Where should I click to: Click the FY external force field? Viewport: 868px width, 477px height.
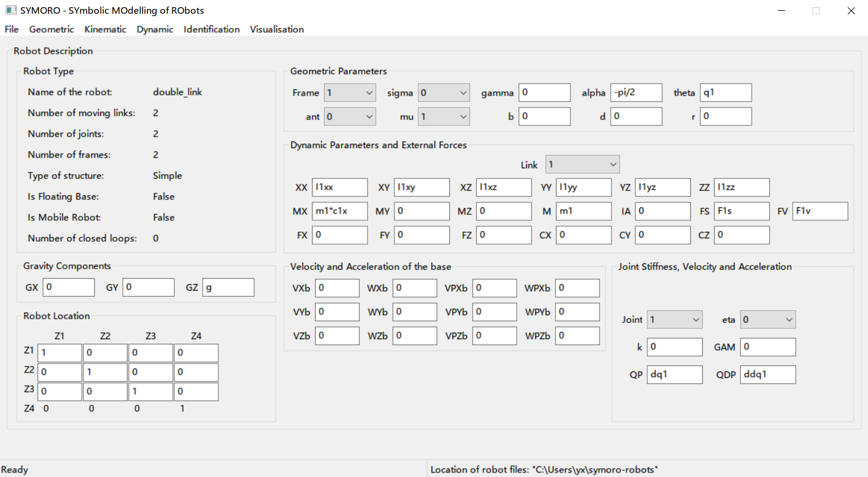point(422,235)
